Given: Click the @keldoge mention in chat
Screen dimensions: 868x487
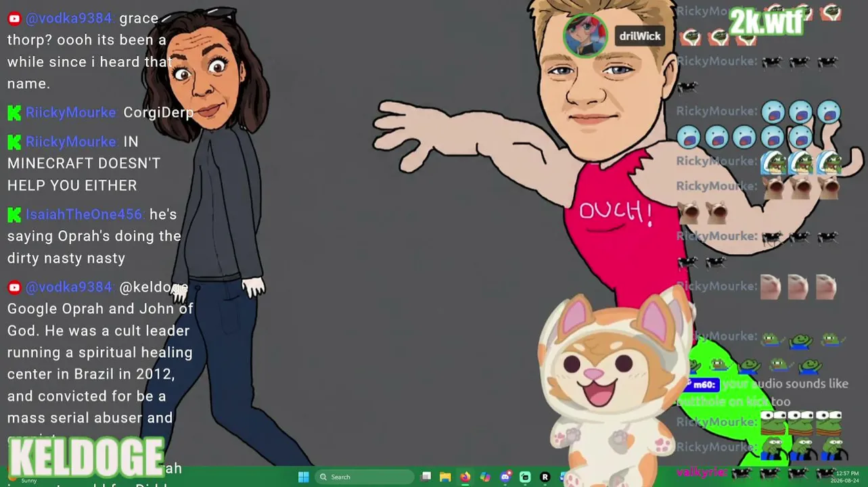Looking at the screenshot, I should click(152, 287).
